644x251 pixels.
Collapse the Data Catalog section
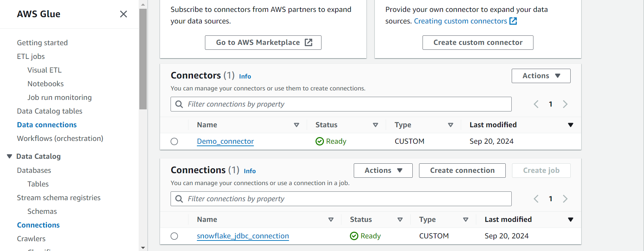(x=9, y=156)
